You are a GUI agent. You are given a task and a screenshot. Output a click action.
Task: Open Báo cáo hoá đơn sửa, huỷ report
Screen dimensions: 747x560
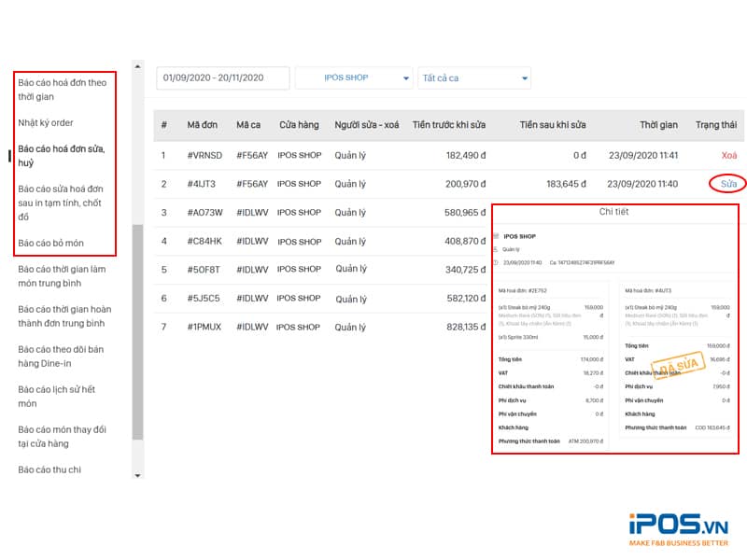[x=61, y=155]
